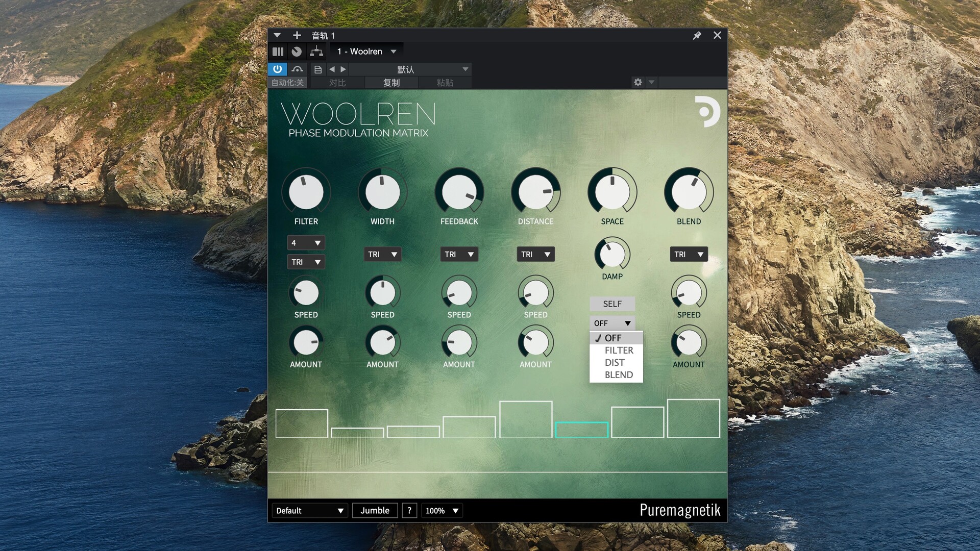This screenshot has width=980, height=551.
Task: Select DIST in the open menu
Action: tap(616, 363)
